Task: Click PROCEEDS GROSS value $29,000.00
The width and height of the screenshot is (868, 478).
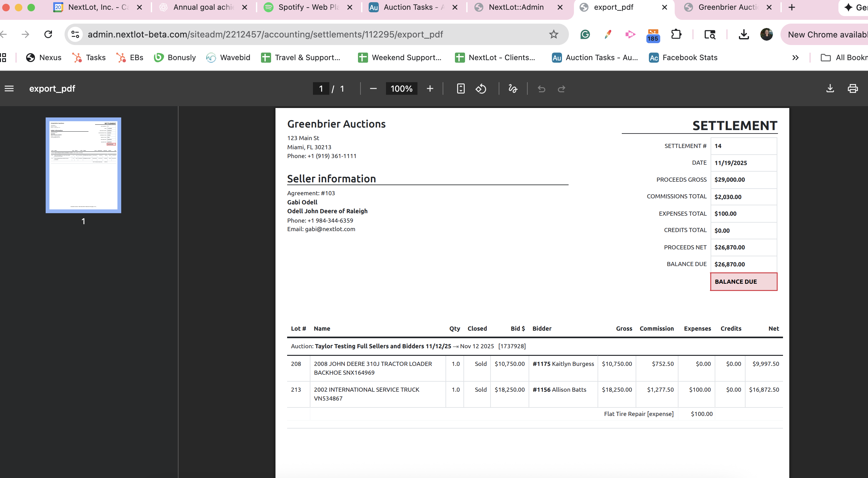Action: pyautogui.click(x=729, y=180)
